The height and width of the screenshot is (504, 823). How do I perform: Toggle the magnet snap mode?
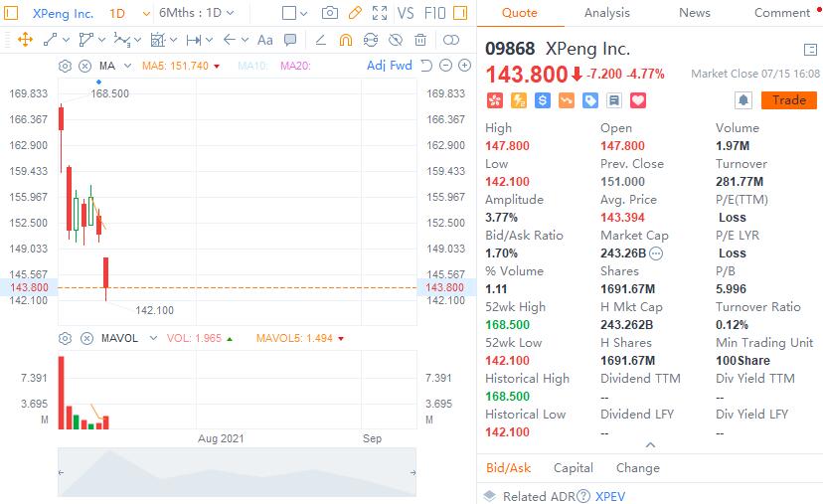point(346,40)
